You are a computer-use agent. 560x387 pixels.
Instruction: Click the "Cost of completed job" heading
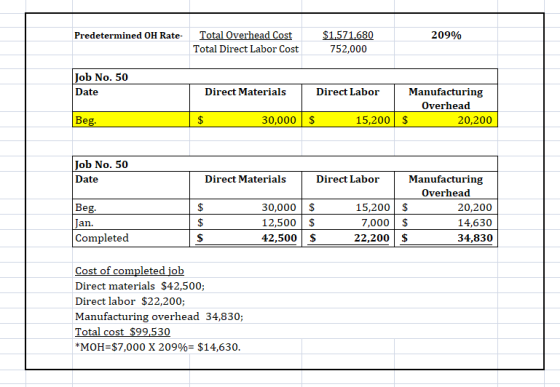pyautogui.click(x=130, y=271)
